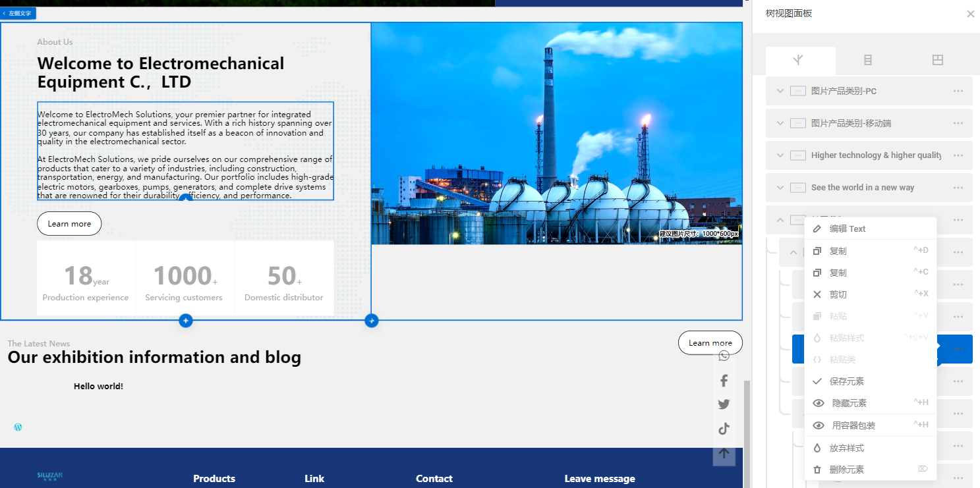Image resolution: width=980 pixels, height=488 pixels.
Task: Toggle 隐藏元素 to hide the element
Action: pos(849,403)
